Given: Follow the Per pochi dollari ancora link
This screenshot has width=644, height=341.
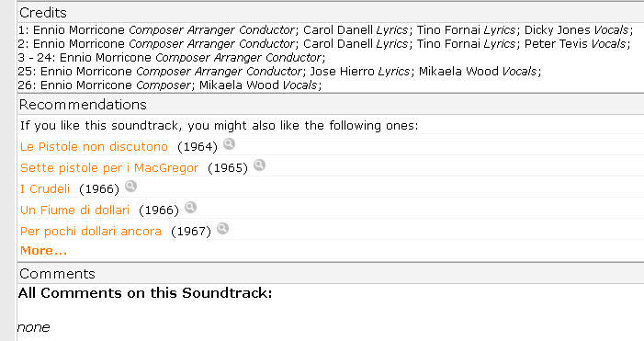Looking at the screenshot, I should (91, 232).
